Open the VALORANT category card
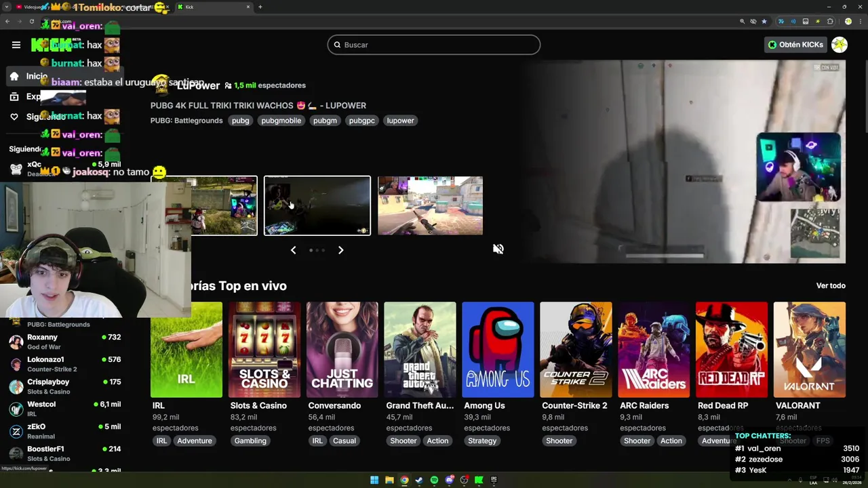This screenshot has width=868, height=488. pos(810,350)
